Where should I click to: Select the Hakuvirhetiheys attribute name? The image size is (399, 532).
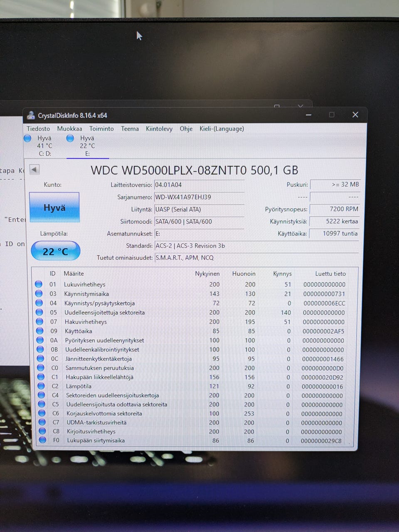tap(86, 322)
